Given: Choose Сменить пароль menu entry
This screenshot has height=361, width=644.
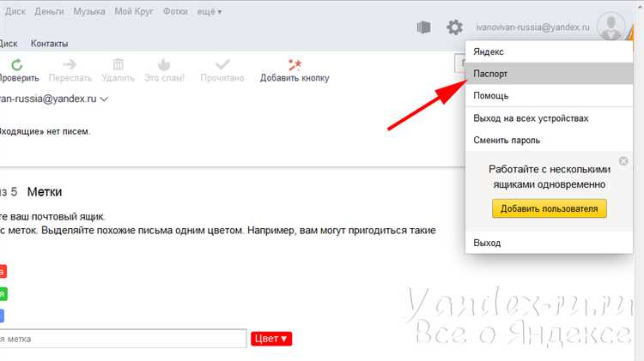Looking at the screenshot, I should tap(506, 140).
